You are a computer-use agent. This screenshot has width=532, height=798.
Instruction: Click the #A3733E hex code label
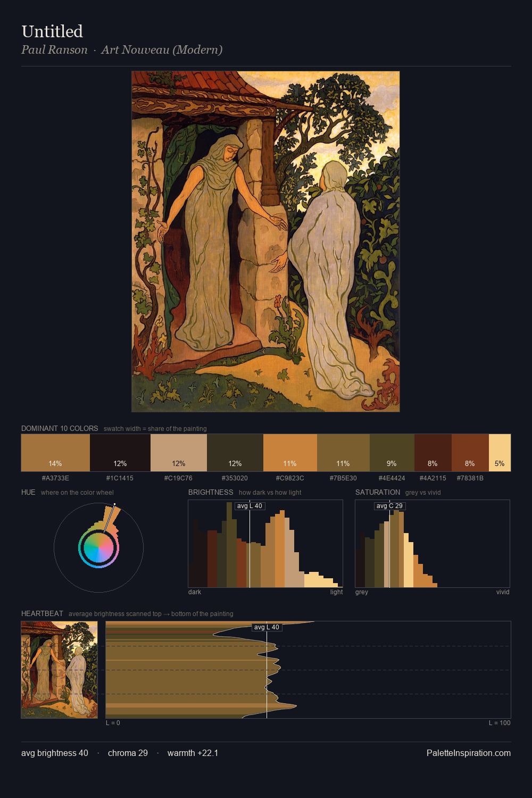click(x=55, y=478)
